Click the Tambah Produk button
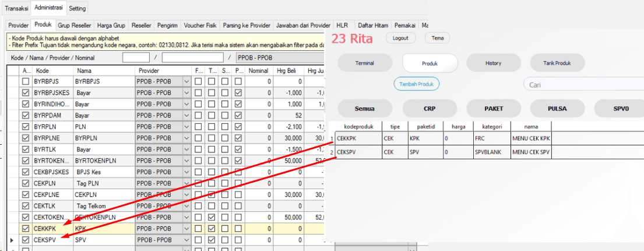This screenshot has width=644, height=251. point(417,84)
